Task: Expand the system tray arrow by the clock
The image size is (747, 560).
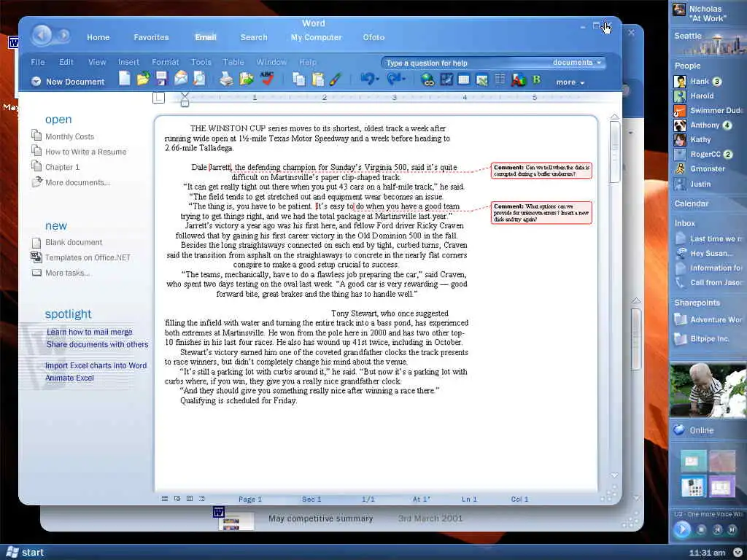Action: pyautogui.click(x=737, y=553)
